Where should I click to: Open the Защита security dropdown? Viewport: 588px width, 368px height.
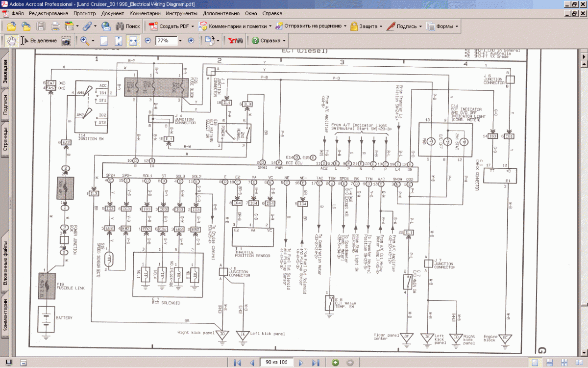coord(382,26)
